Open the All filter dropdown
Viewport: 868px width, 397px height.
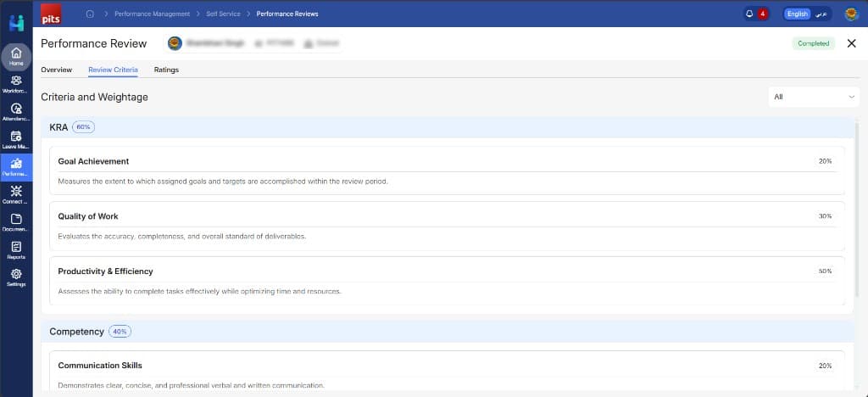(x=814, y=97)
